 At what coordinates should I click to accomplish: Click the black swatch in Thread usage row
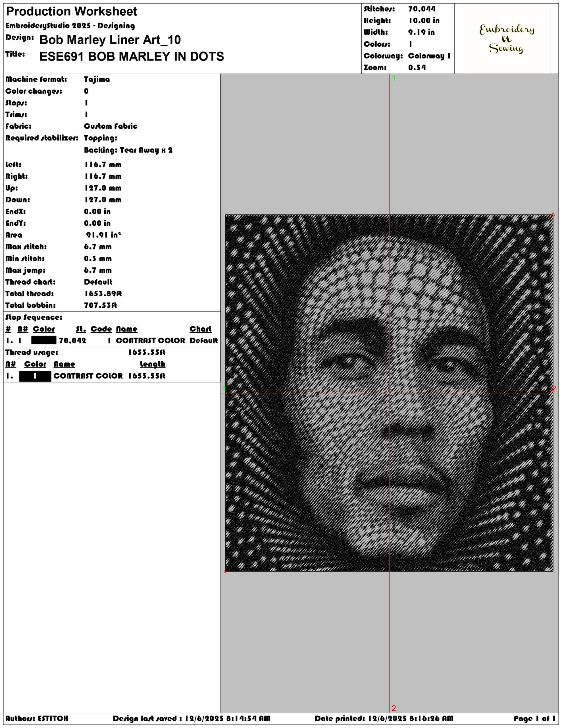click(35, 376)
